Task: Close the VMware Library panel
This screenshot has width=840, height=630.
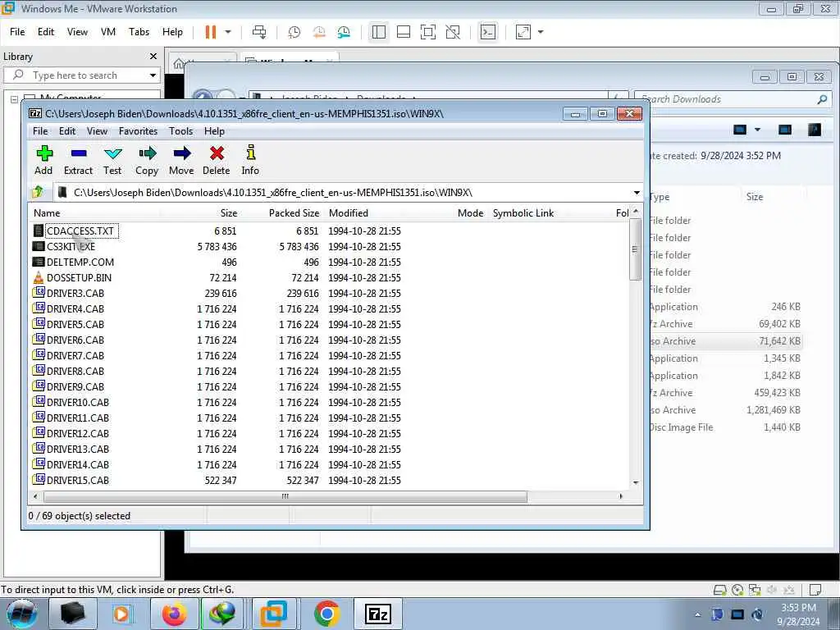Action: 153,57
